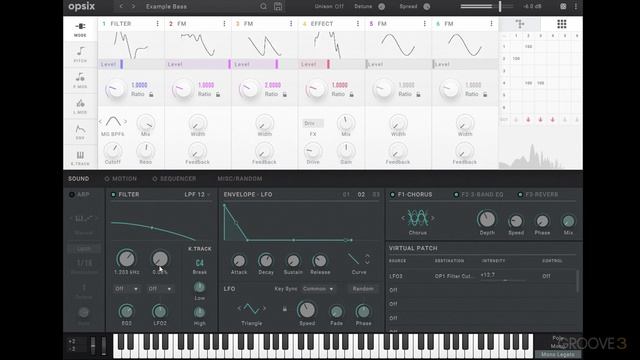Click the Chorus Depth knob
This screenshot has width=640, height=360.
tap(487, 219)
